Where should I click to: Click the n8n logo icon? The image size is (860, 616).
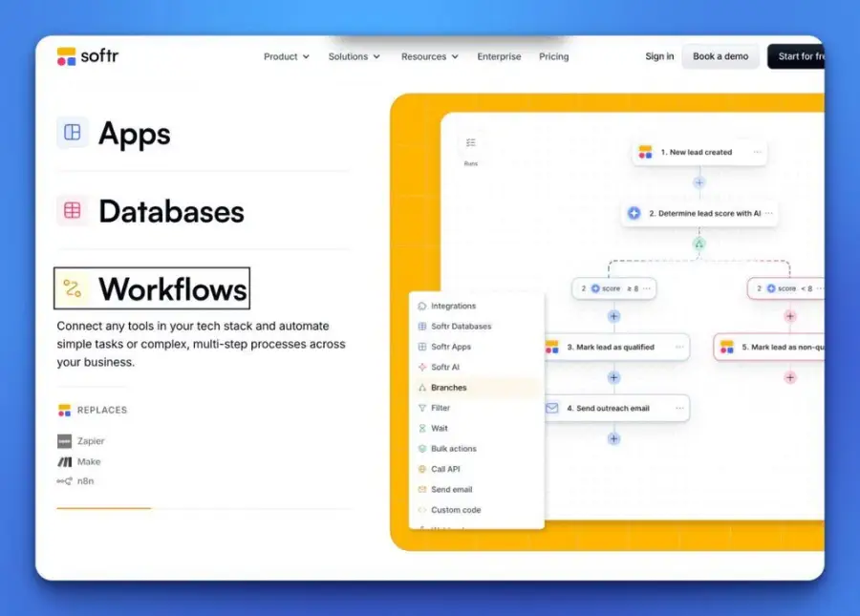click(64, 481)
